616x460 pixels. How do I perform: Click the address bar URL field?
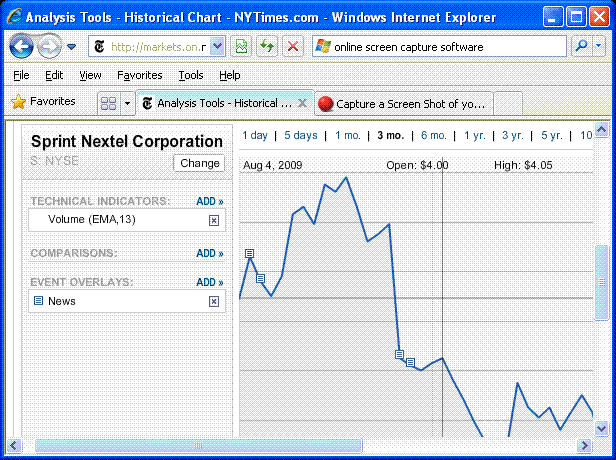pyautogui.click(x=151, y=47)
